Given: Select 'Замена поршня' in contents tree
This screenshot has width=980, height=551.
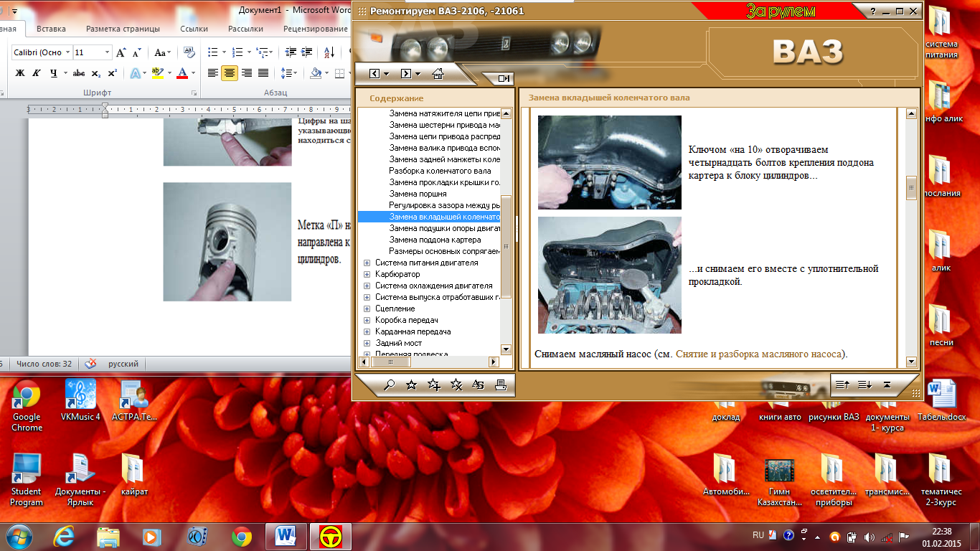Looking at the screenshot, I should tap(418, 194).
